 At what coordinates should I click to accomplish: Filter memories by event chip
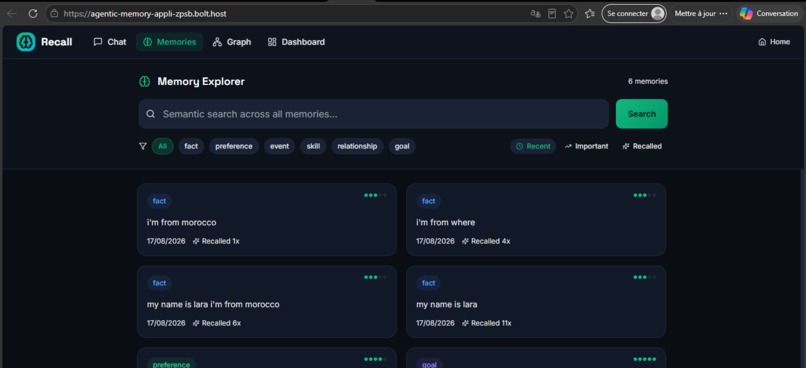tap(280, 146)
